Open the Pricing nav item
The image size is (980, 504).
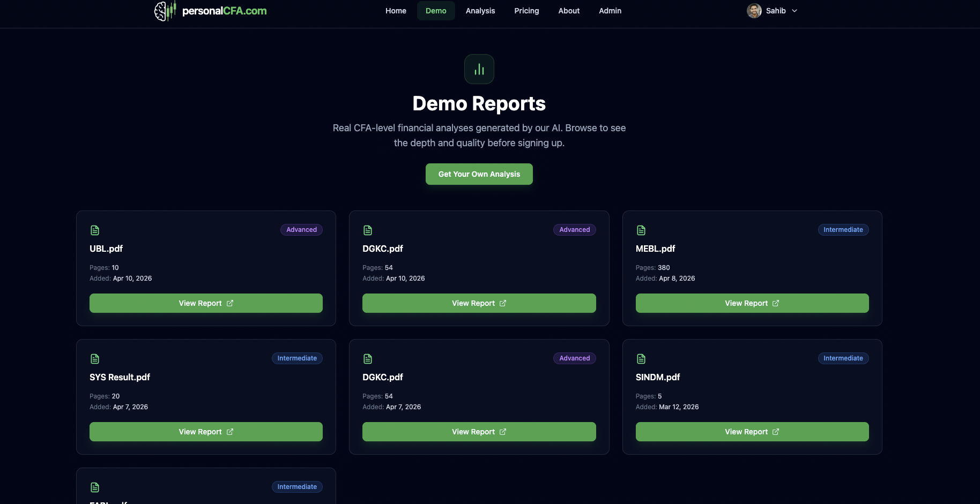[526, 11]
